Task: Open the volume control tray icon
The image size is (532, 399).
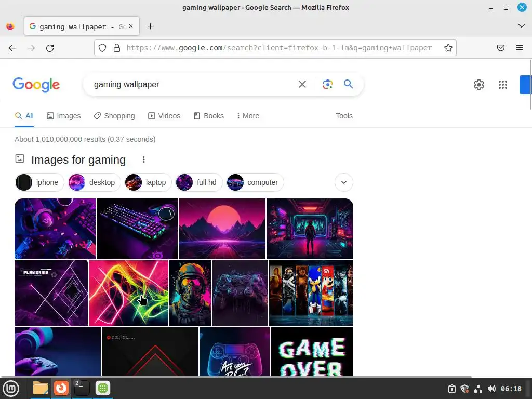Action: pyautogui.click(x=491, y=389)
